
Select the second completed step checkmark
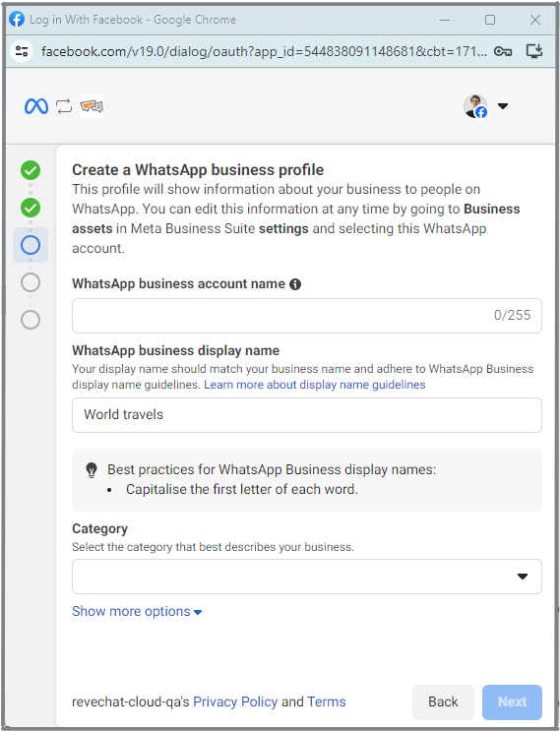(x=31, y=208)
